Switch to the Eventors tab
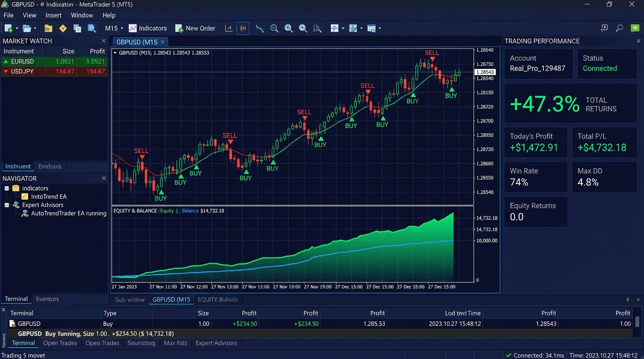Viewport: 644px width, 359px height. pos(47,299)
